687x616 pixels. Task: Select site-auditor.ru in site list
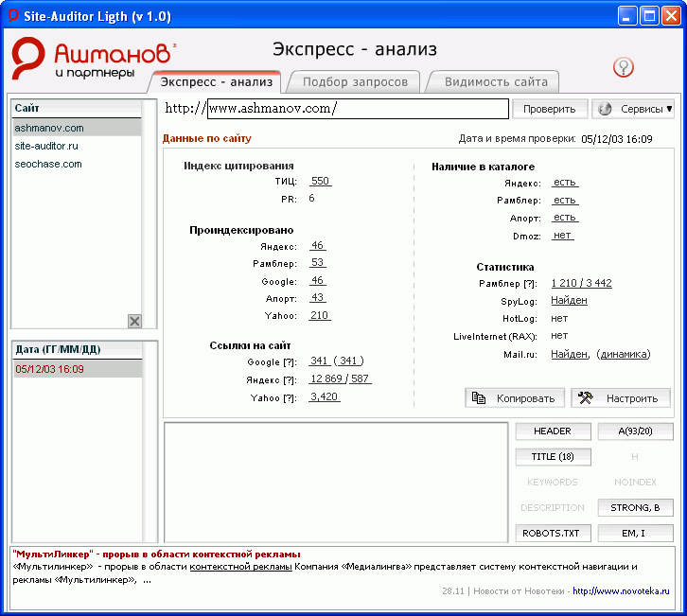(77, 146)
